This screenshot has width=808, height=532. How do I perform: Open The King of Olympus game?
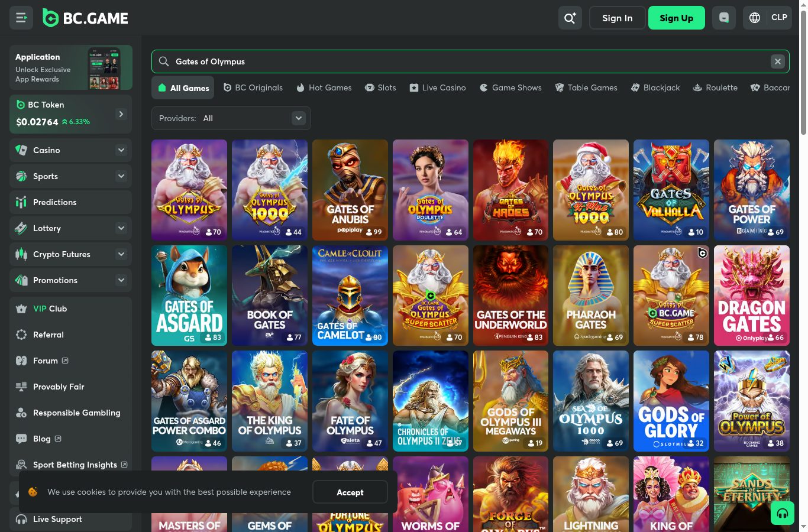click(x=270, y=401)
